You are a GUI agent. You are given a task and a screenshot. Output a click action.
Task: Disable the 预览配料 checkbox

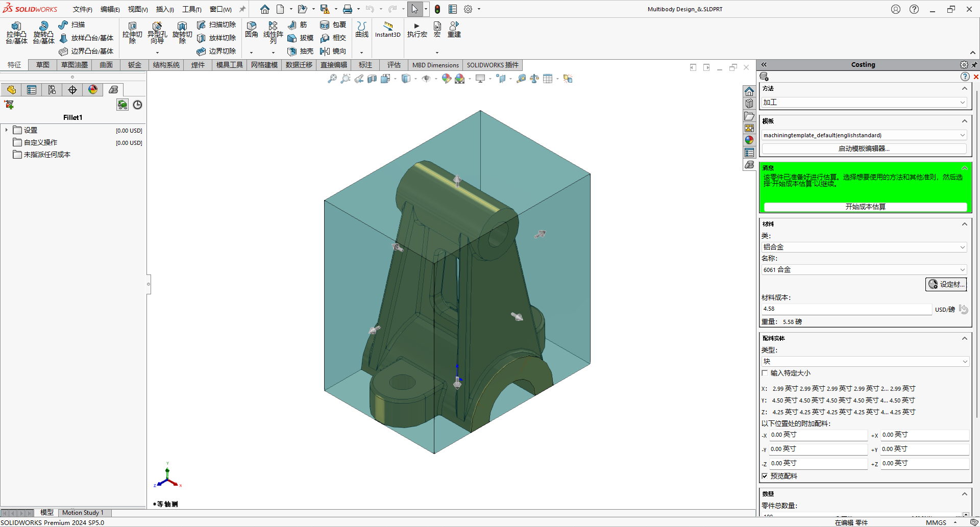coord(765,475)
